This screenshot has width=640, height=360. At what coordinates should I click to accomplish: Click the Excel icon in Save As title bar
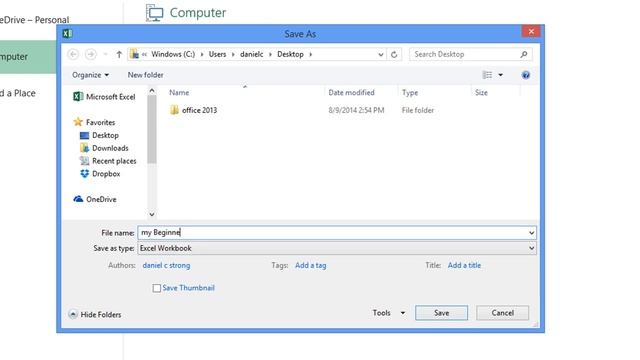click(x=68, y=33)
